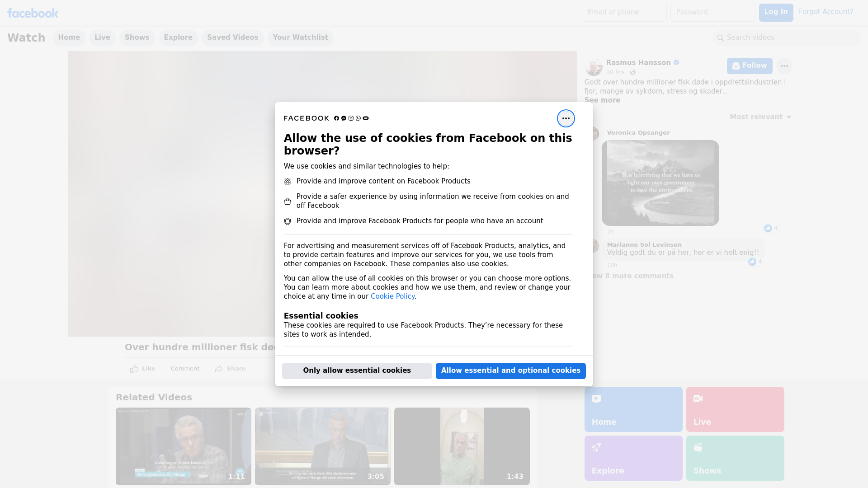Open related video lasting 1:11

click(x=183, y=446)
